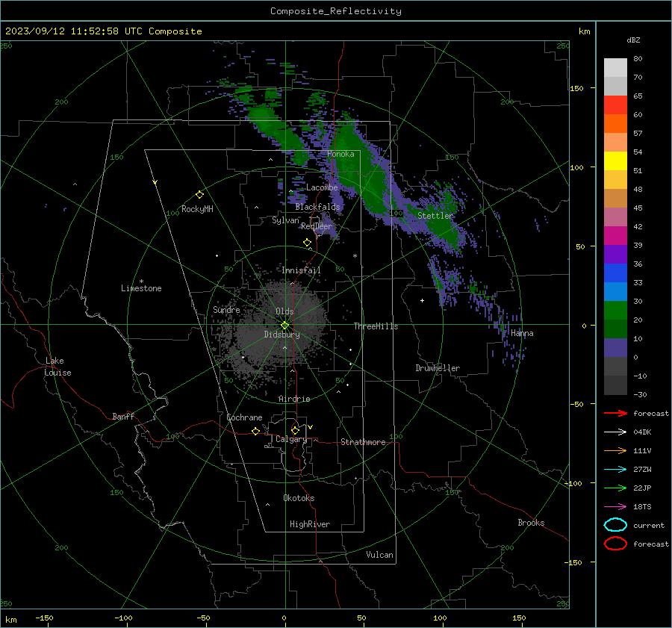Click the white 04DK arrow in the legend

click(x=615, y=432)
